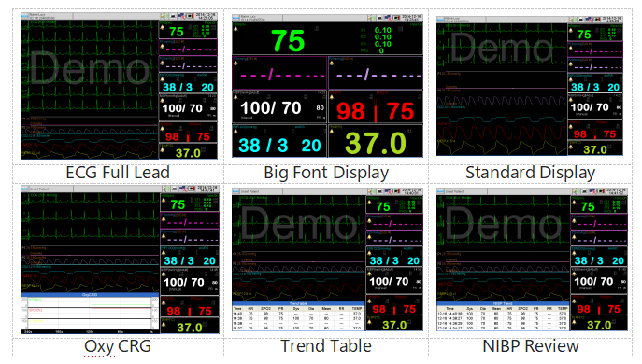Click the Trend Table caption

tap(326, 346)
